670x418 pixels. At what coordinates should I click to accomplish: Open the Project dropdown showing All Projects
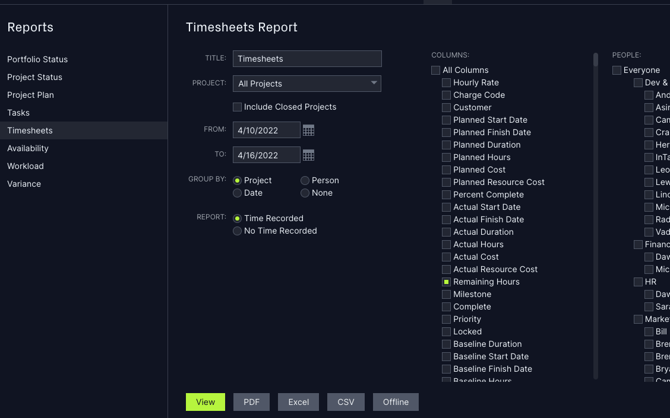[x=307, y=84]
